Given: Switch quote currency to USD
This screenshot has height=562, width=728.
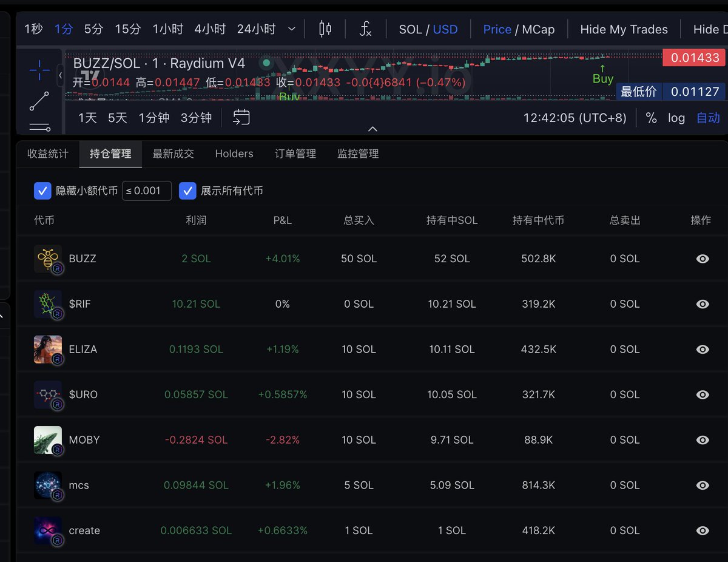Looking at the screenshot, I should tap(445, 29).
